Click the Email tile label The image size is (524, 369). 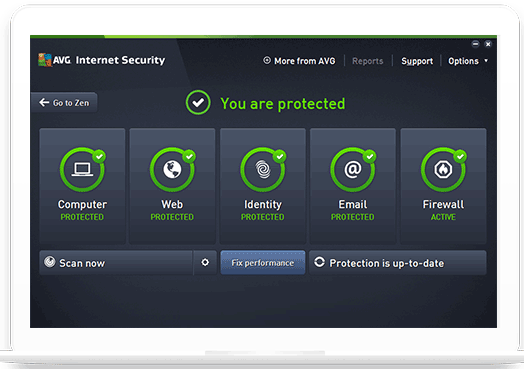(x=353, y=204)
